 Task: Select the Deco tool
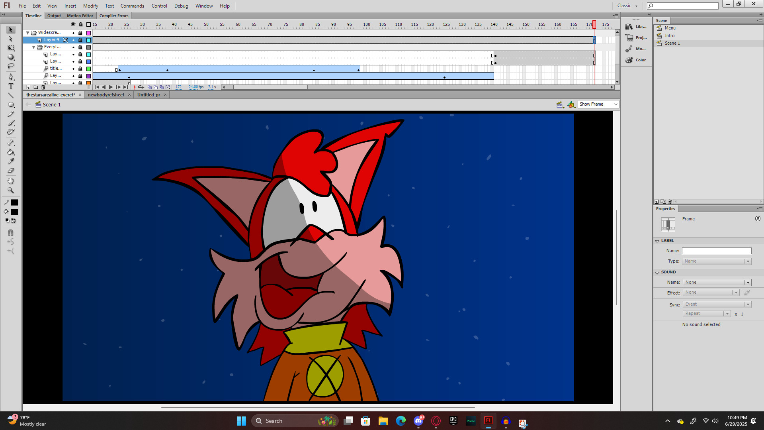point(10,132)
